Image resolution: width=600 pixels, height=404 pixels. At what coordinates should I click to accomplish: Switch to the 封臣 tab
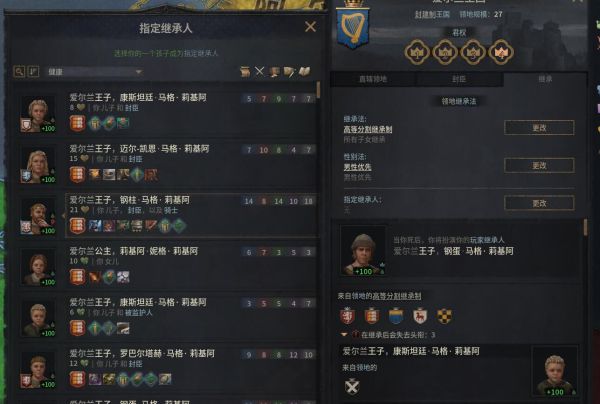point(459,79)
